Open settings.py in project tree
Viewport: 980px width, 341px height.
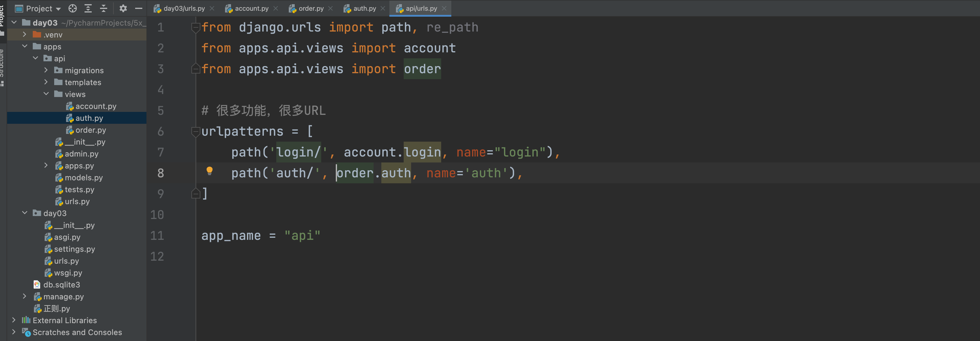coord(74,249)
